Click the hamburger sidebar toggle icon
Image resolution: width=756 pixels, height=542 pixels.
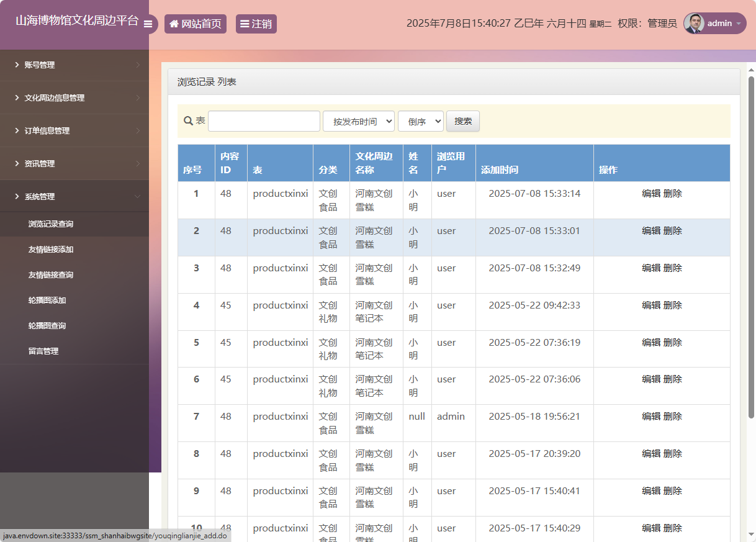pos(148,24)
